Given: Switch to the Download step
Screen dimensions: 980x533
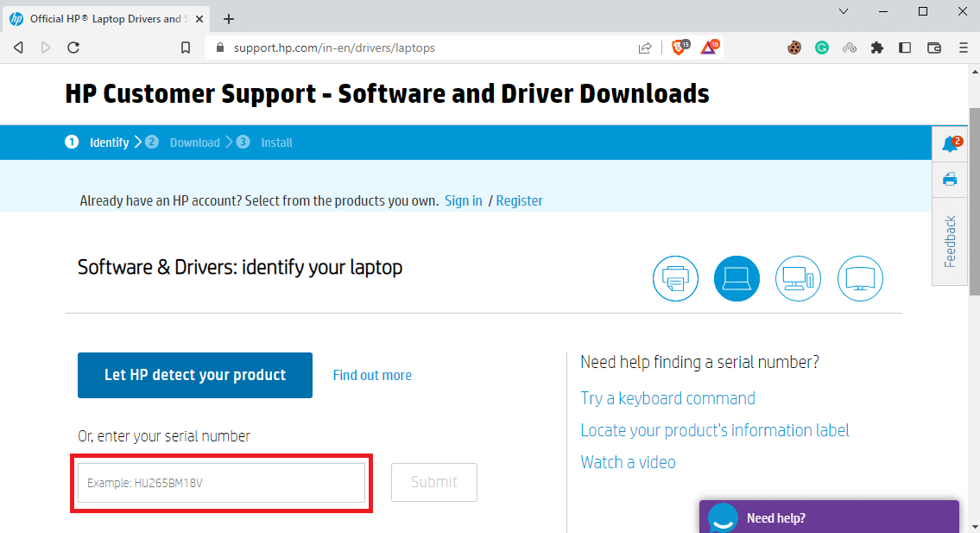Looking at the screenshot, I should tap(194, 142).
